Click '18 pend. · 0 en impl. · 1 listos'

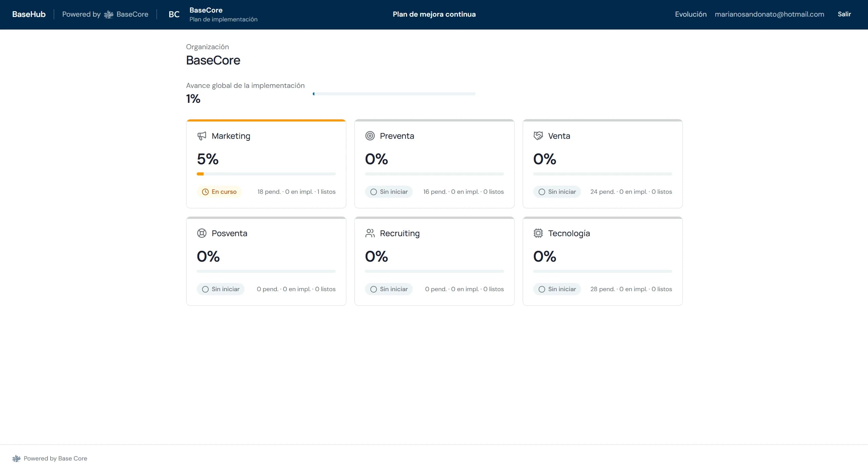pos(296,192)
